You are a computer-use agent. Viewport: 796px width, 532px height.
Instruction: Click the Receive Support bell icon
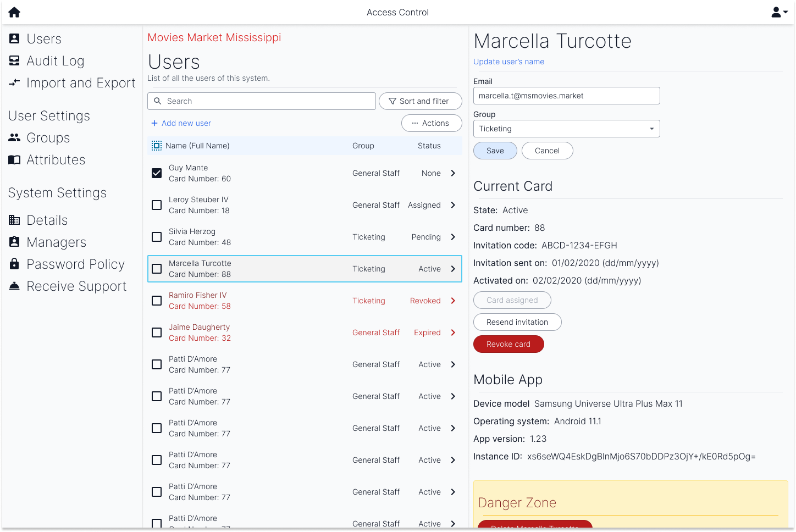point(15,286)
